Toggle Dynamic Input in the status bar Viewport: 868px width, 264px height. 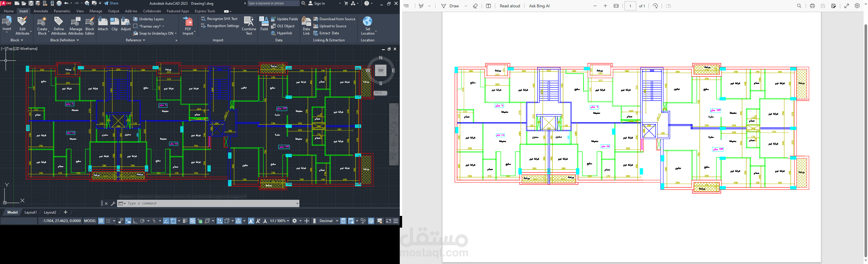tap(128, 221)
